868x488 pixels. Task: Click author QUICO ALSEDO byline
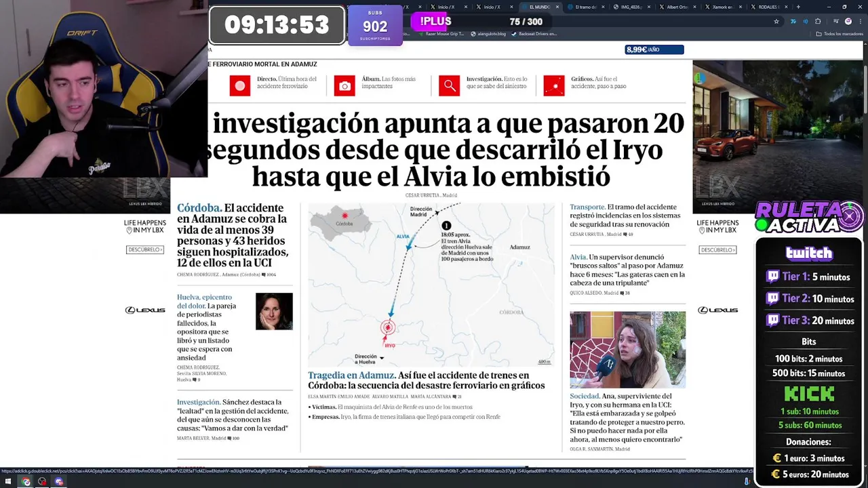pos(585,293)
